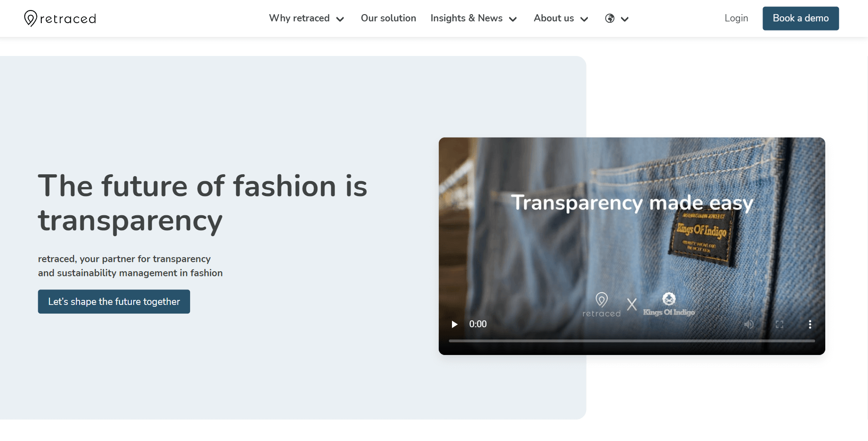Select the About us menu item
This screenshot has height=441, width=868.
[553, 18]
